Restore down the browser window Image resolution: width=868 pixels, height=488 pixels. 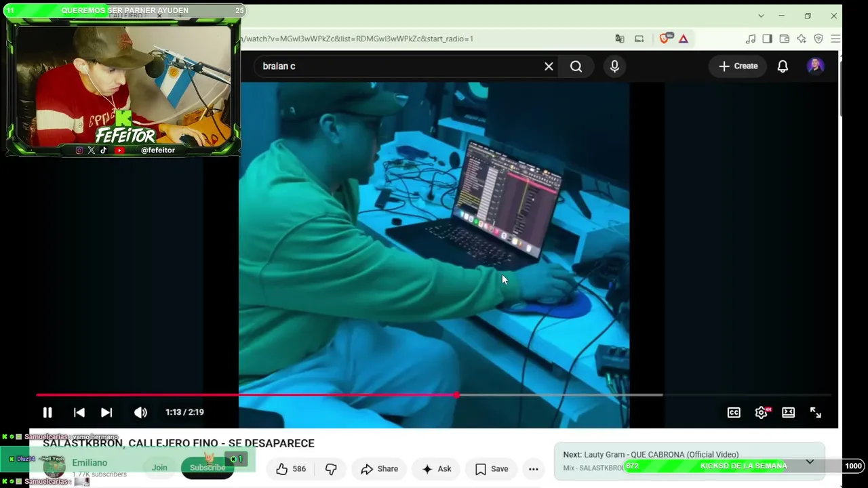[x=808, y=16]
